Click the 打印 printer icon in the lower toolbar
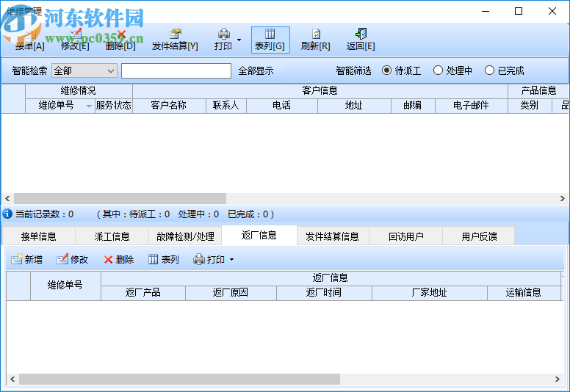Viewport: 570px width, 392px height. coord(199,259)
